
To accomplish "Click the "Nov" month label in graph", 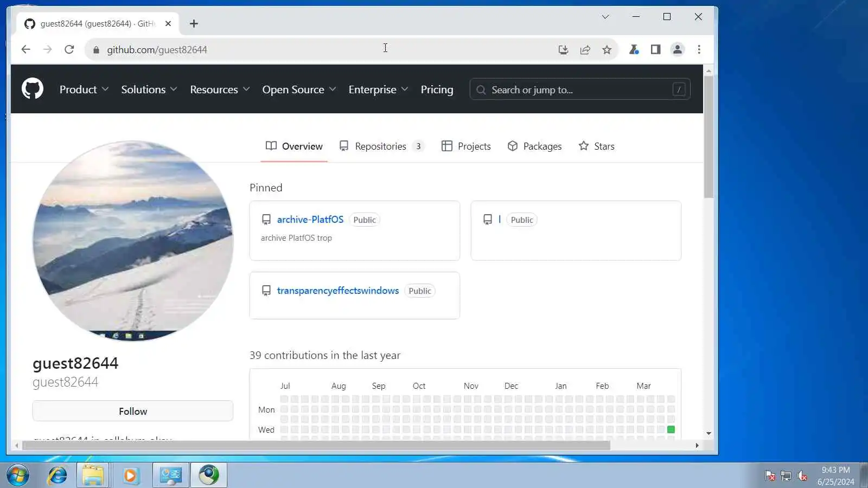I will [x=471, y=386].
